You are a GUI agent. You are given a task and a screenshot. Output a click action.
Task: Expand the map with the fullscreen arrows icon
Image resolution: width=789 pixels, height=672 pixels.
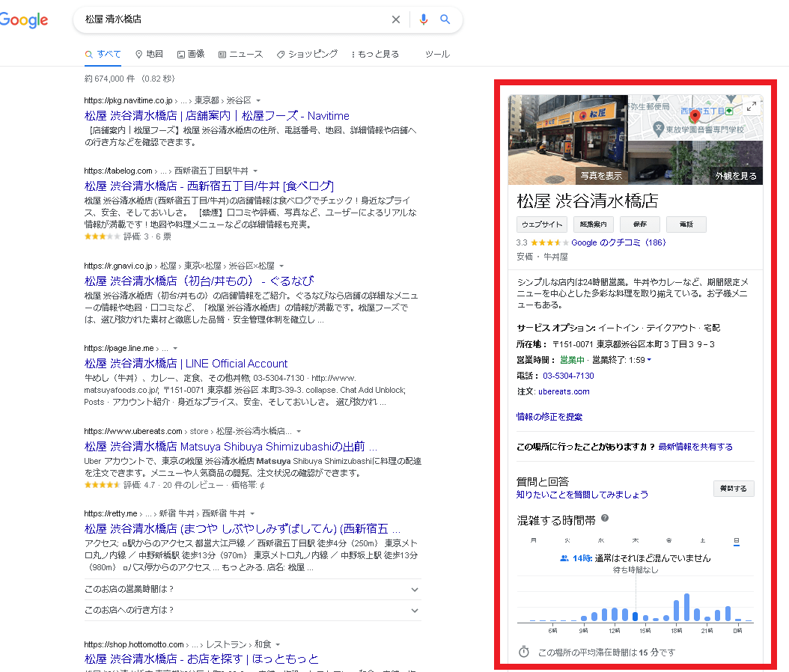pos(752,106)
